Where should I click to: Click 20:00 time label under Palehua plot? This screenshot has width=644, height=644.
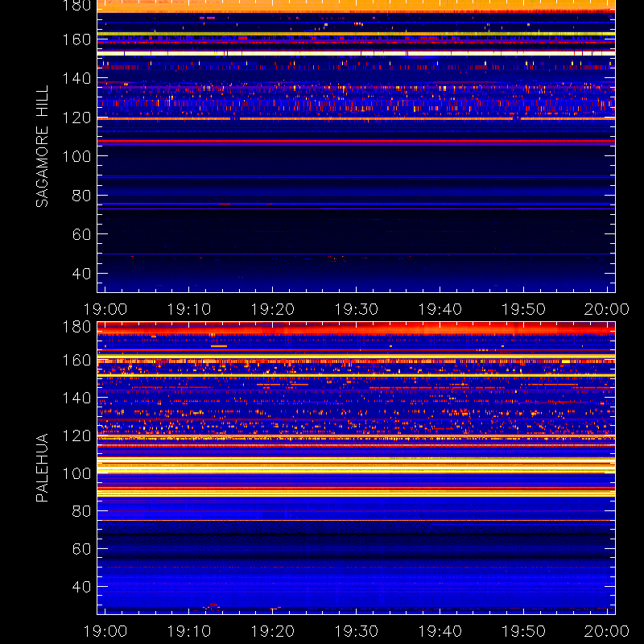607,631
